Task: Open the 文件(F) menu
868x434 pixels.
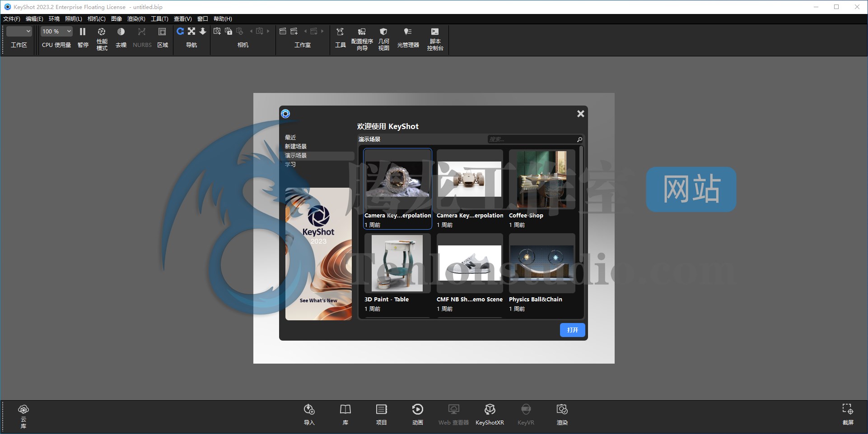Action: click(x=11, y=19)
